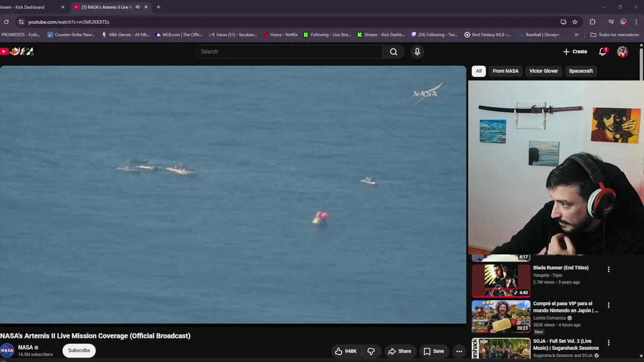Click the URL in the address bar
The width and height of the screenshot is (644, 362).
click(68, 22)
